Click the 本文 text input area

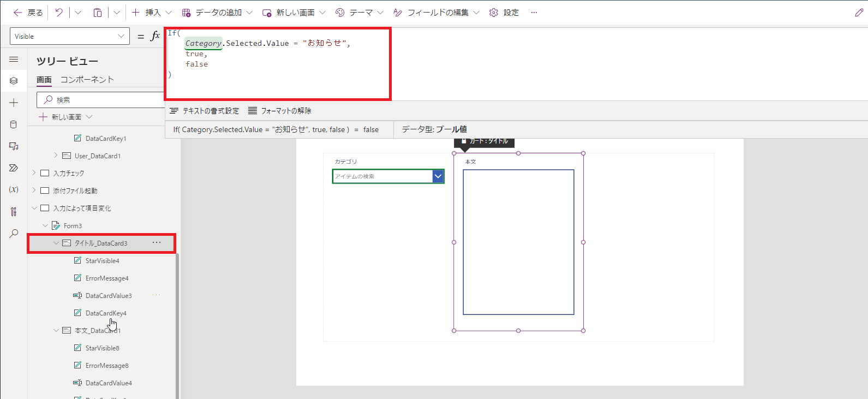click(x=518, y=242)
